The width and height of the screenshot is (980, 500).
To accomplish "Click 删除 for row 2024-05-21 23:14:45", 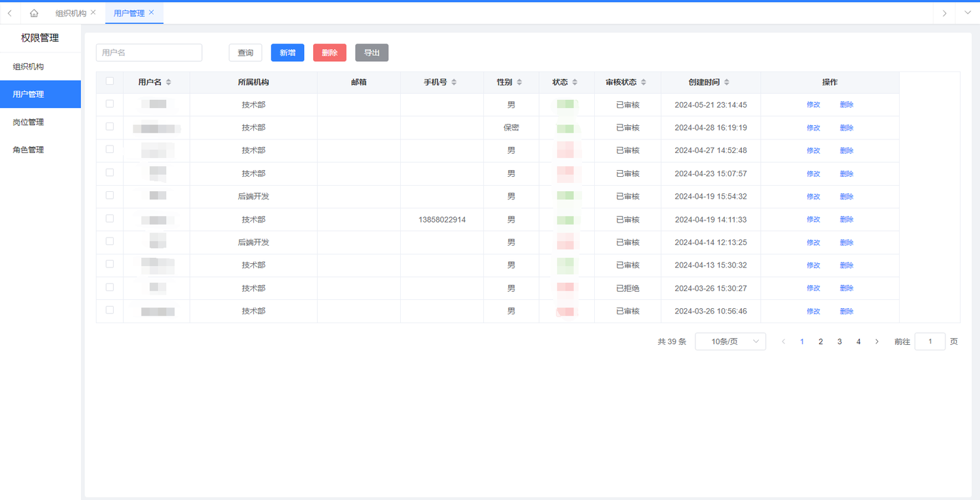I will 847,105.
